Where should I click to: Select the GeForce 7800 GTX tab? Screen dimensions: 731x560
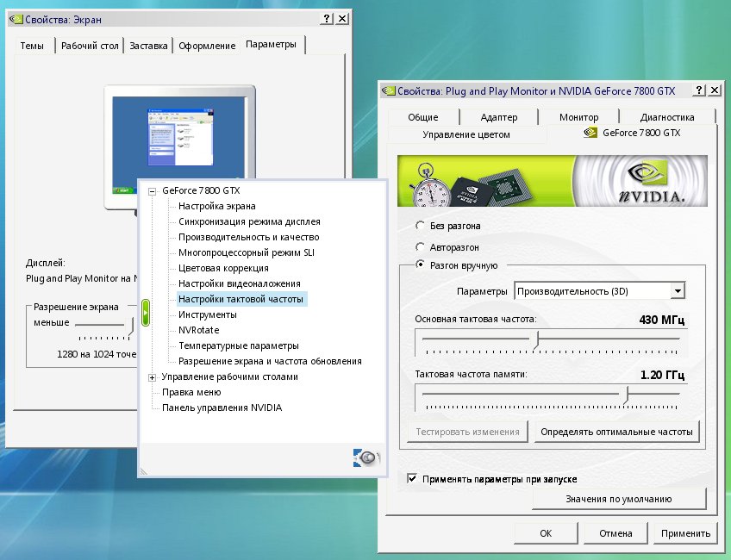click(632, 133)
